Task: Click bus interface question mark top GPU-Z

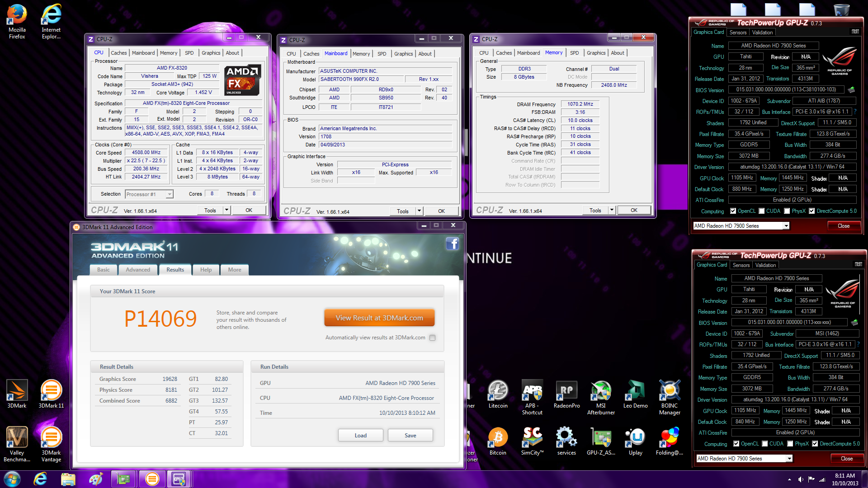Action: click(x=855, y=112)
